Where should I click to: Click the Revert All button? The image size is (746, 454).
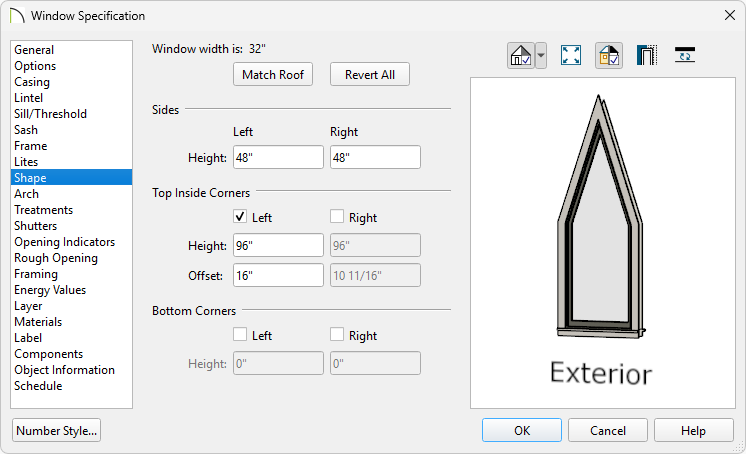370,74
